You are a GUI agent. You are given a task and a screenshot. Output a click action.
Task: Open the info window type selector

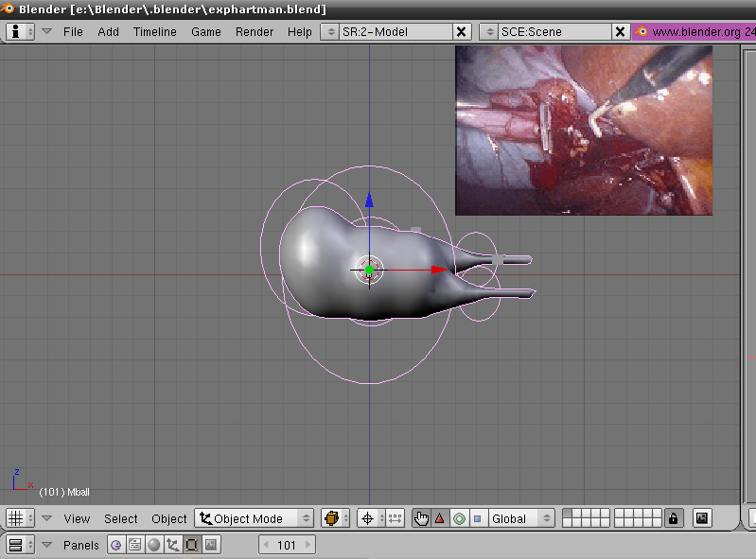pyautogui.click(x=20, y=32)
